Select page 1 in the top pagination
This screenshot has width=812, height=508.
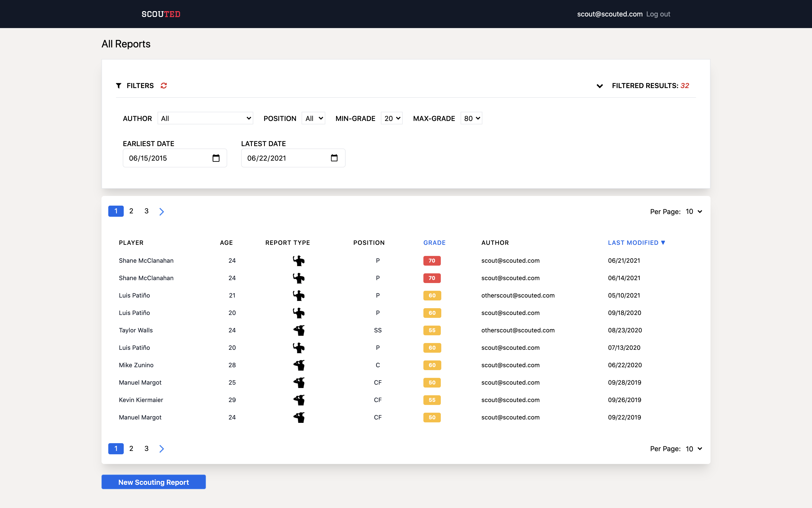(116, 211)
